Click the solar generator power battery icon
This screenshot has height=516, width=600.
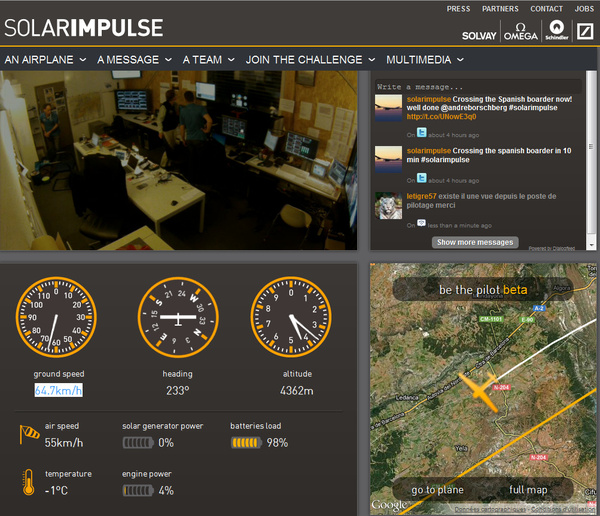pos(138,443)
